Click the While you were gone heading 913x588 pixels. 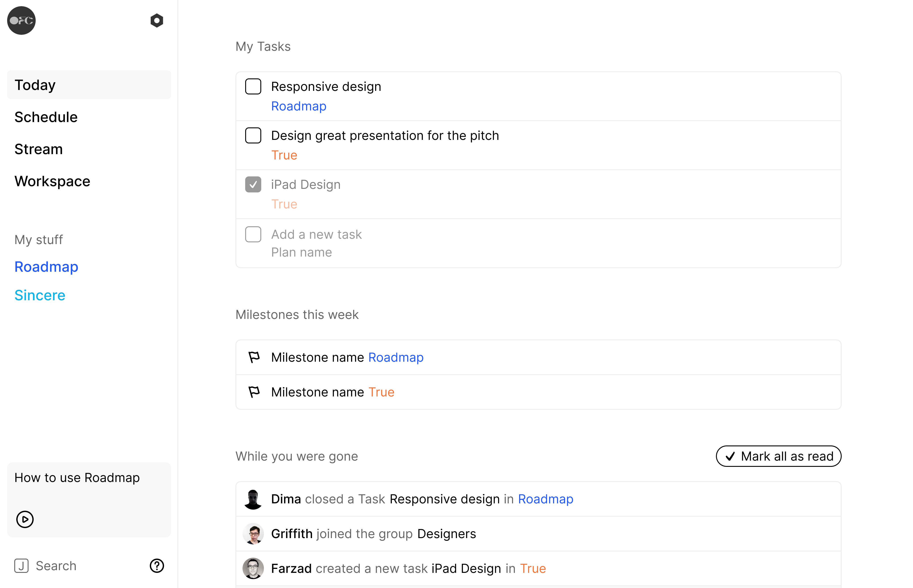(297, 456)
